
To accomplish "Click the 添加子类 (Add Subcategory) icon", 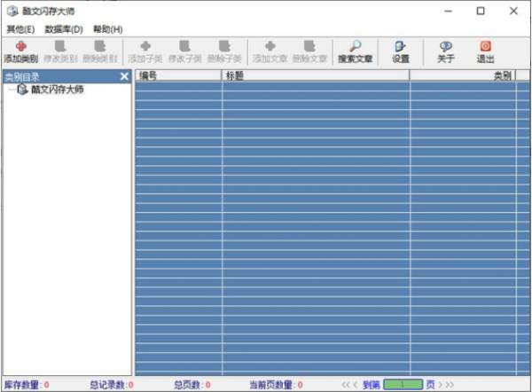I will point(145,51).
